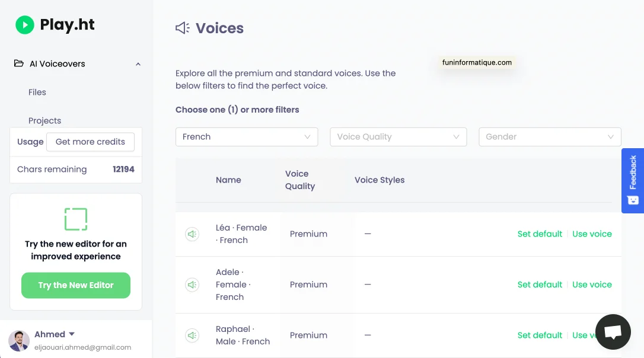Expand the Ahmed account menu arrow
This screenshot has width=644, height=358.
tap(72, 334)
